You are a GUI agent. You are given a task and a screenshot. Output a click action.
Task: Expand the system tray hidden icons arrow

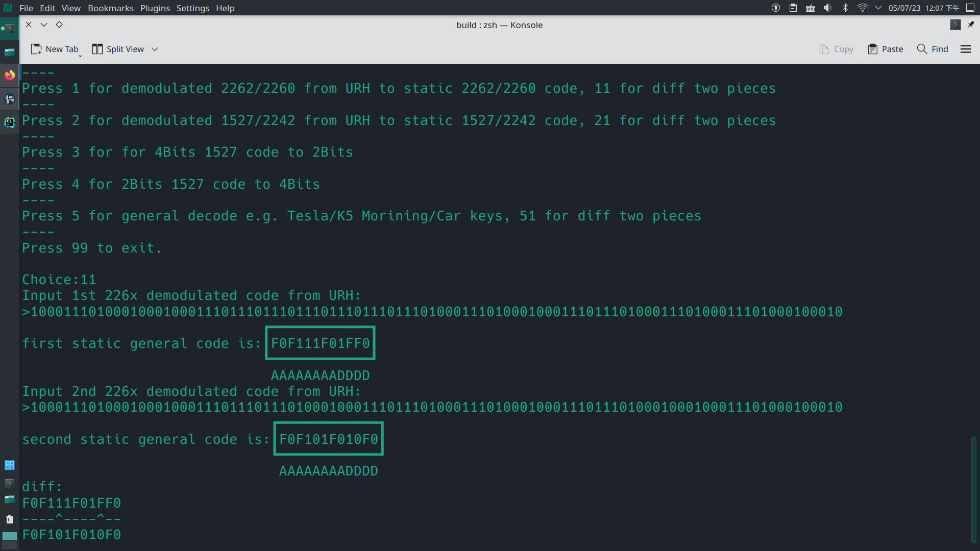878,8
